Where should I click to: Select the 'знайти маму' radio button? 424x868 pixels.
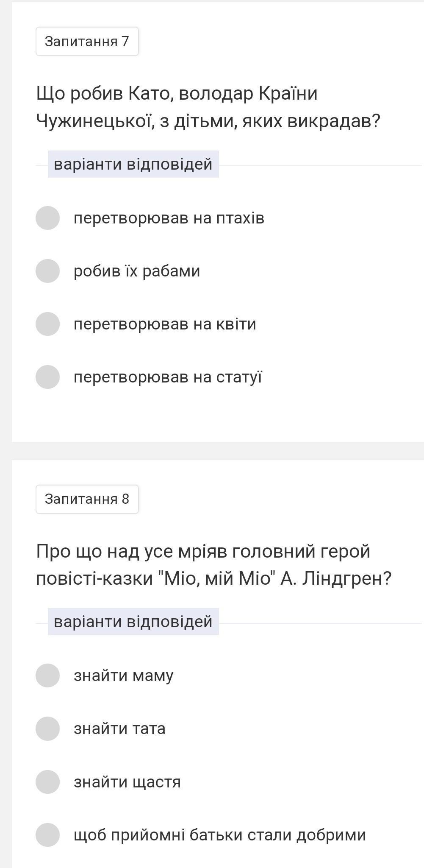click(x=47, y=675)
